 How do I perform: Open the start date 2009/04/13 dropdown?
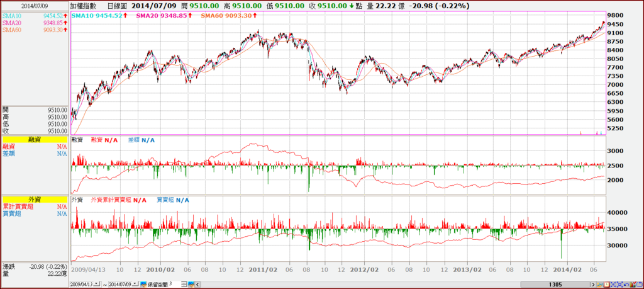(x=96, y=284)
